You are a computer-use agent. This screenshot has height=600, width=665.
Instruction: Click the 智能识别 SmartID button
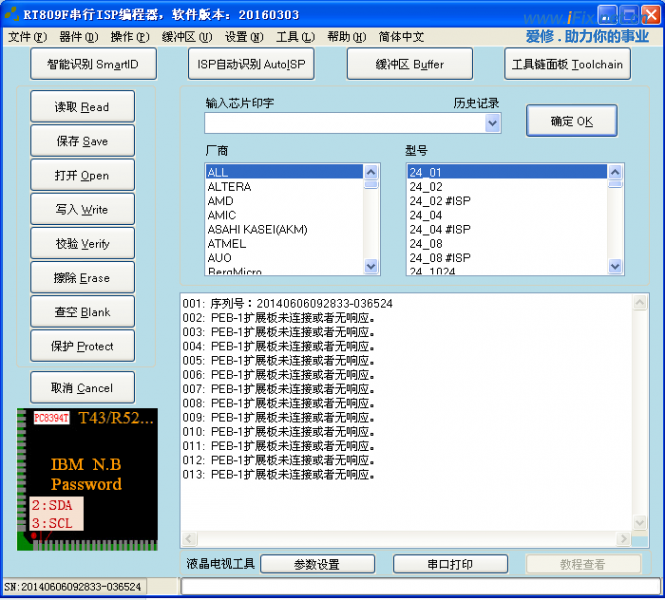coord(93,64)
